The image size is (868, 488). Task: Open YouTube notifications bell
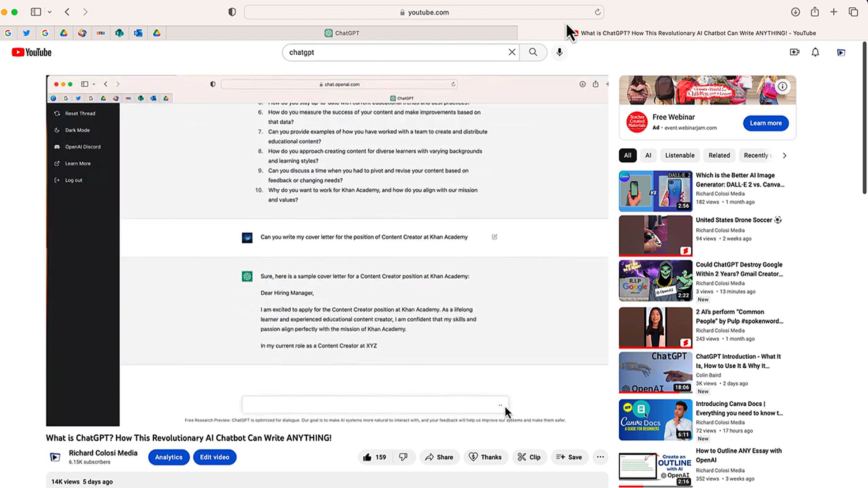coord(815,52)
